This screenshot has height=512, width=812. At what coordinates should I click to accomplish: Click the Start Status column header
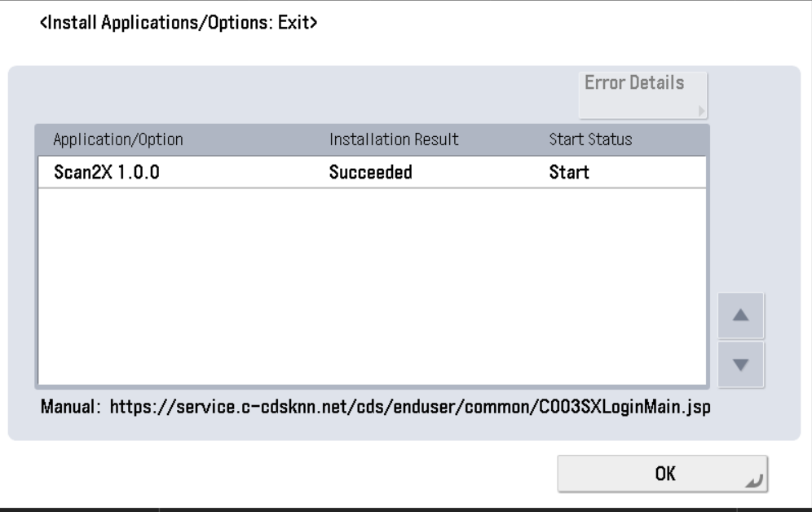tap(591, 139)
